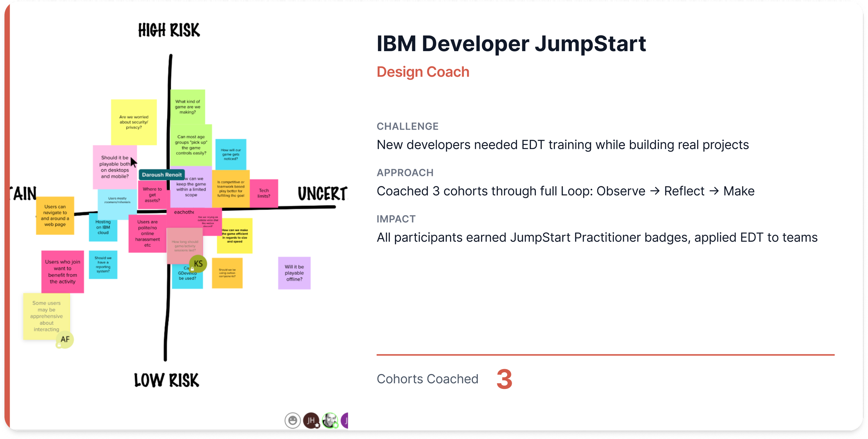Click the IBM Developer JumpStart title
This screenshot has height=439, width=868.
(x=511, y=44)
